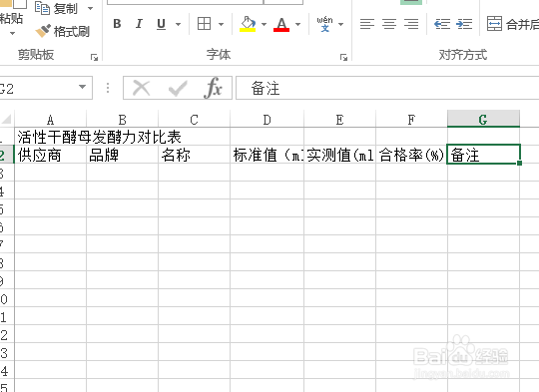This screenshot has width=539, height=392.
Task: Select column B header
Action: (x=123, y=120)
